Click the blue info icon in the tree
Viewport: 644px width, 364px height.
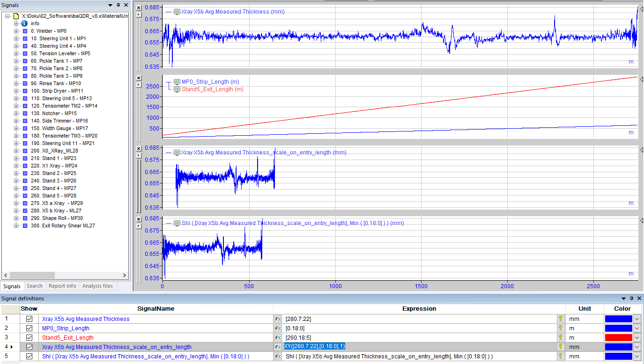point(24,23)
